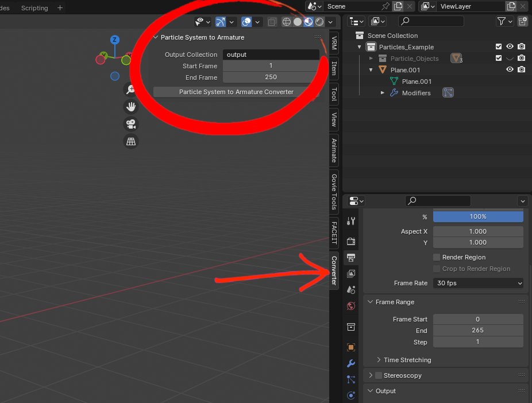Screen dimensions: 532x403
Task: Open the Particles properties tab icon
Action: click(x=351, y=379)
